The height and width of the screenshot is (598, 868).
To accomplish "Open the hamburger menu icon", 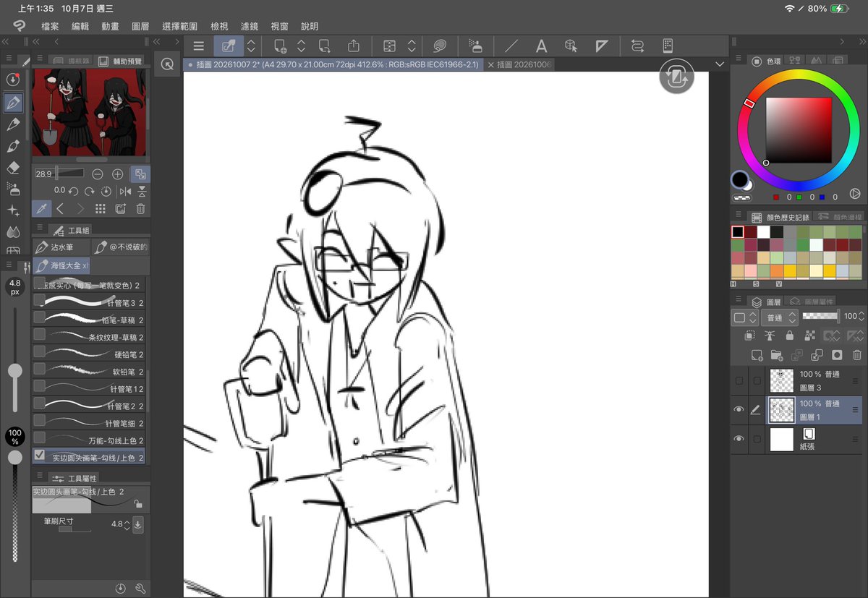I will (x=199, y=46).
